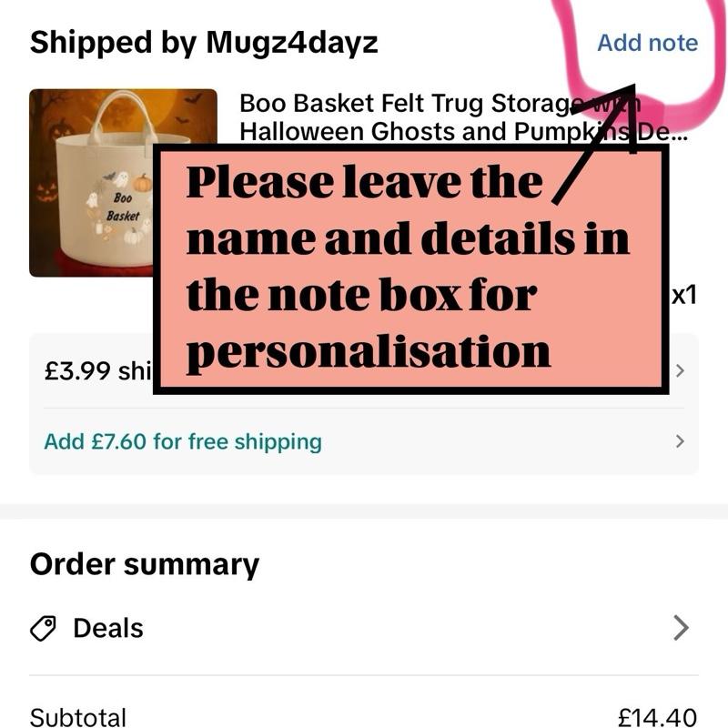Select the Deals menu label

(x=108, y=628)
